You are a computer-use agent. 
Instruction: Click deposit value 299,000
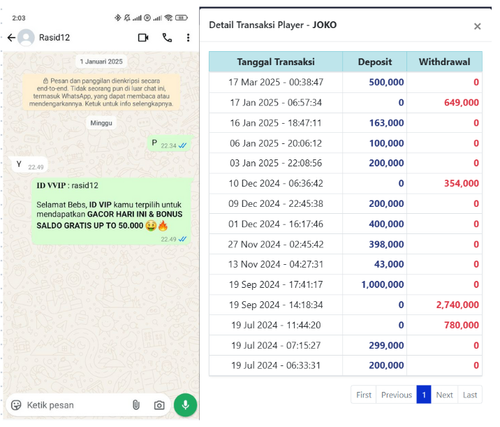point(386,345)
